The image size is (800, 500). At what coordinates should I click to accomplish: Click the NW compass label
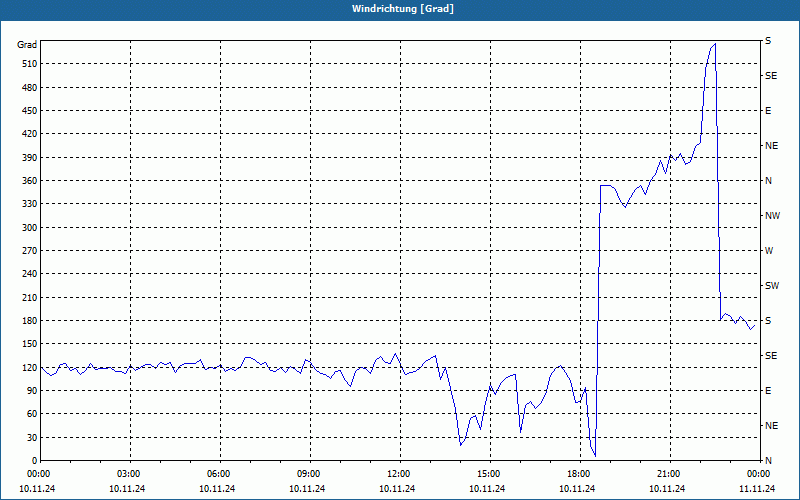pos(772,216)
